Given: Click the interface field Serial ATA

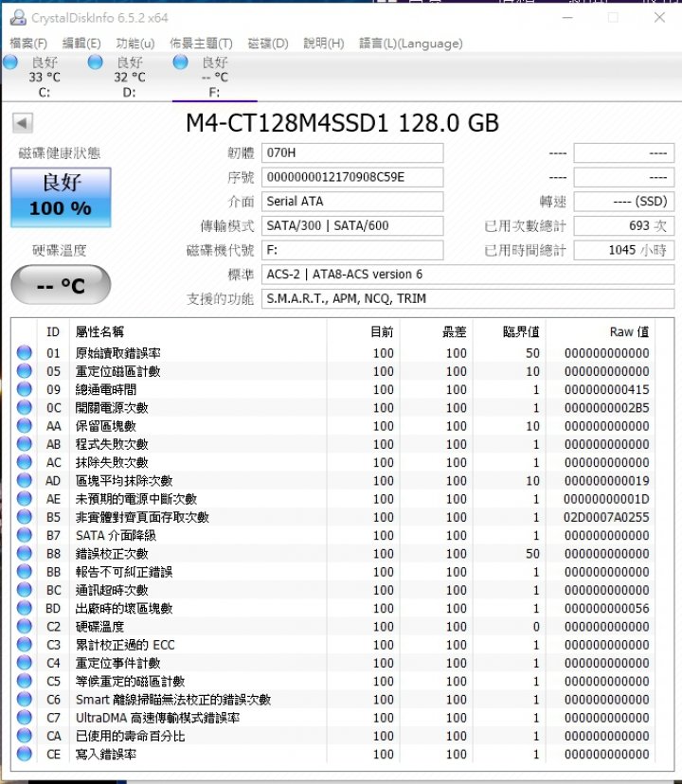Looking at the screenshot, I should tap(352, 202).
